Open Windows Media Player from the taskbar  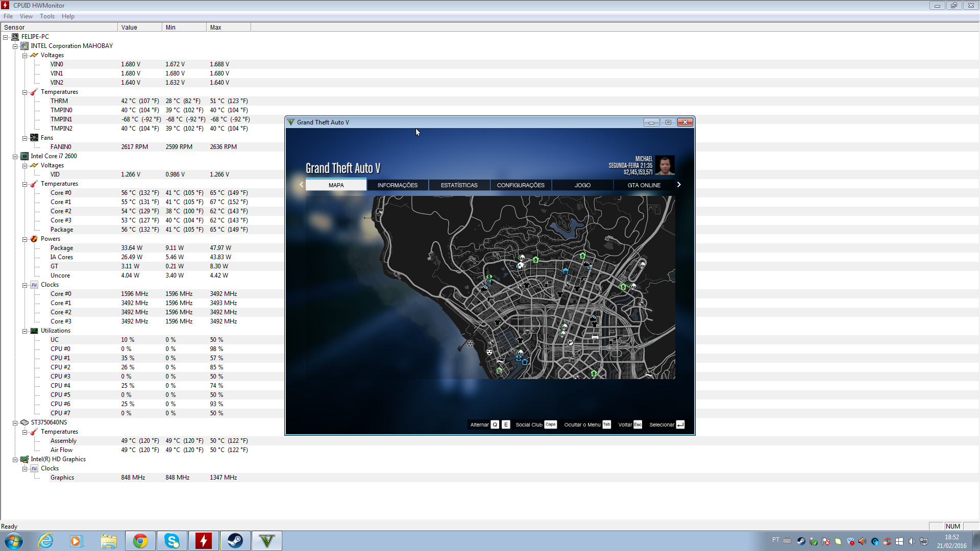(77, 541)
